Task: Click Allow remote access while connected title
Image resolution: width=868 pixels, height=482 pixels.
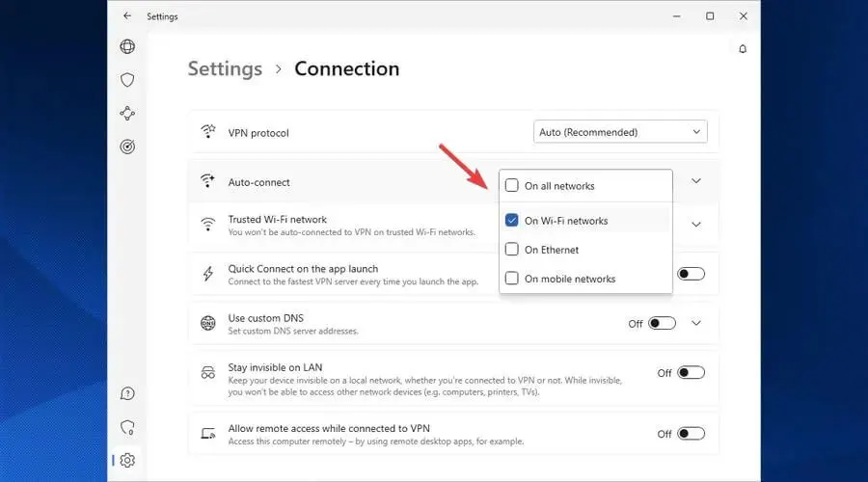Action: 329,428
